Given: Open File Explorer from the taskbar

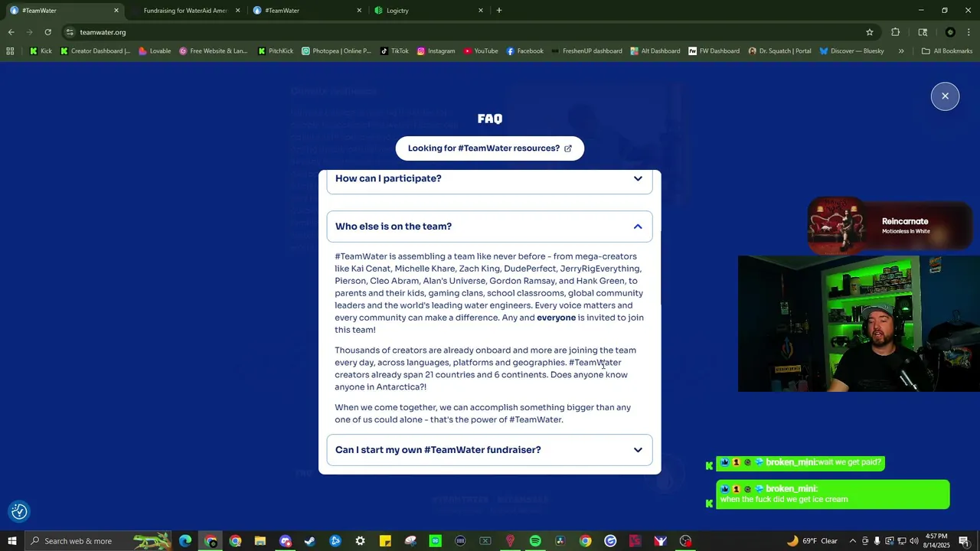Looking at the screenshot, I should (260, 541).
